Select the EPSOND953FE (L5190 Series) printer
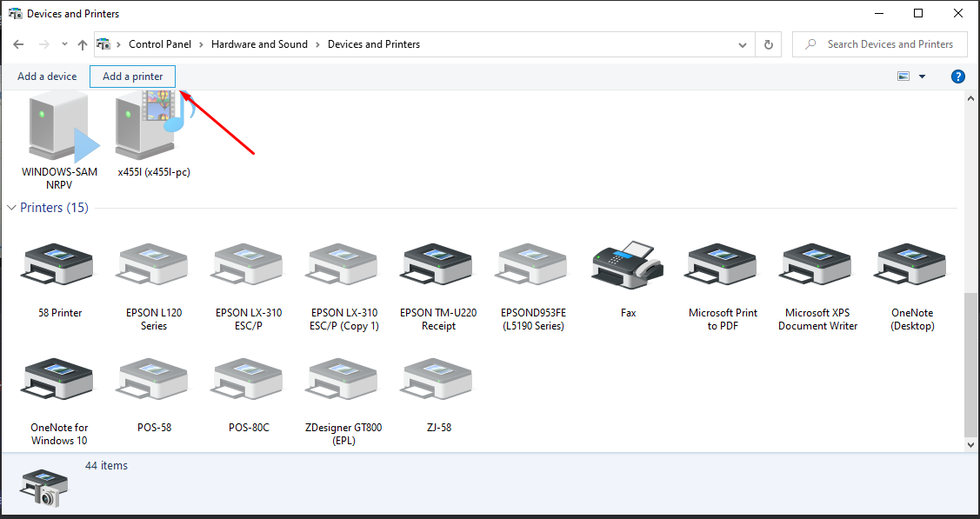This screenshot has width=980, height=519. click(x=533, y=287)
